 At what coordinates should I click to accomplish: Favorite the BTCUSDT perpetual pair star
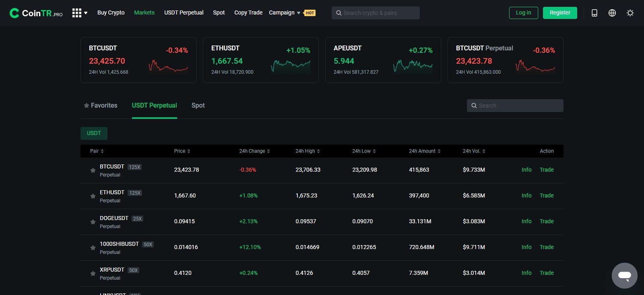tap(93, 170)
